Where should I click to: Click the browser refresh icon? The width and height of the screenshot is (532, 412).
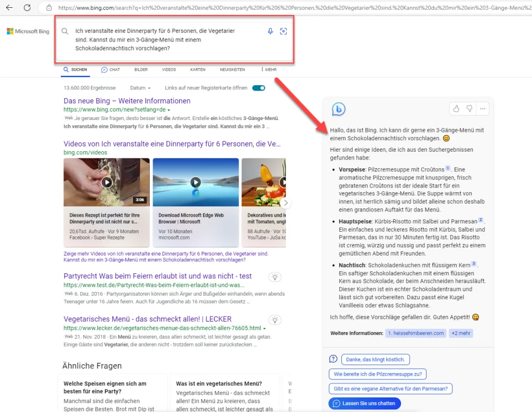pos(27,8)
